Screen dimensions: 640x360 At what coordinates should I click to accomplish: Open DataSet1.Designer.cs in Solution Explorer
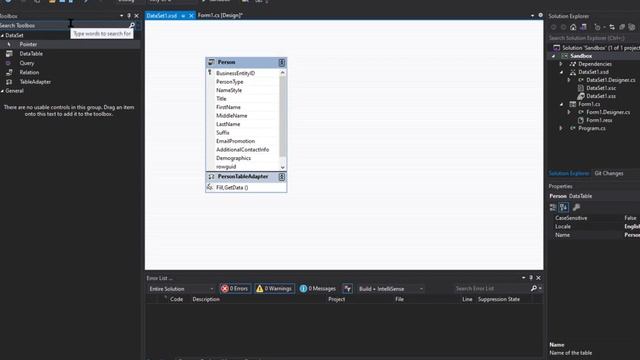pos(610,80)
